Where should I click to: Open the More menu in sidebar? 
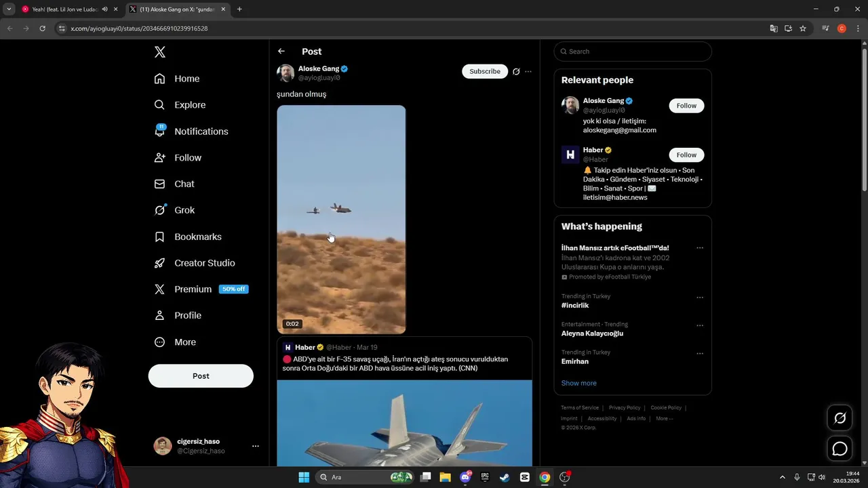175,342
